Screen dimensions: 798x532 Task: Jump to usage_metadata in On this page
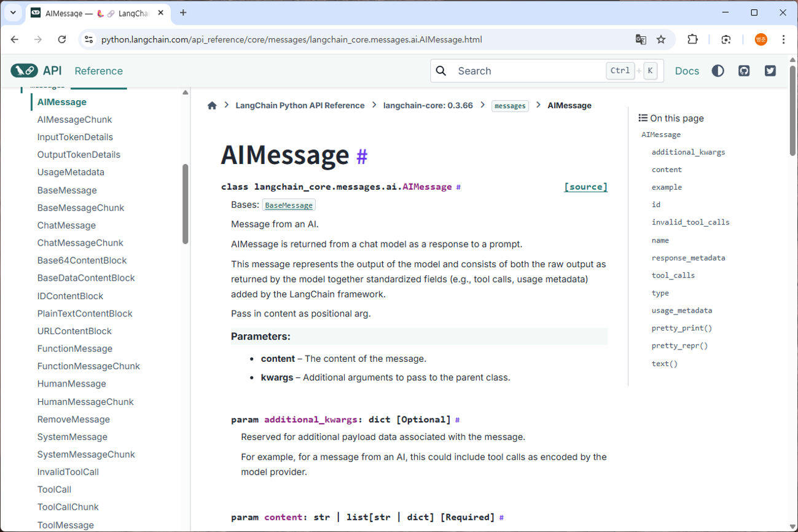coord(682,311)
